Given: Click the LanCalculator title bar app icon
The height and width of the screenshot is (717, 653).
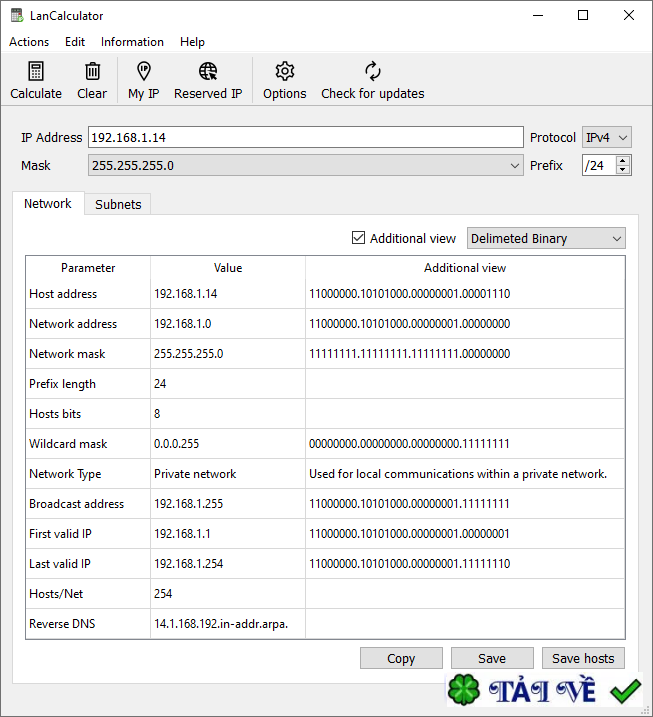Looking at the screenshot, I should coord(17,16).
